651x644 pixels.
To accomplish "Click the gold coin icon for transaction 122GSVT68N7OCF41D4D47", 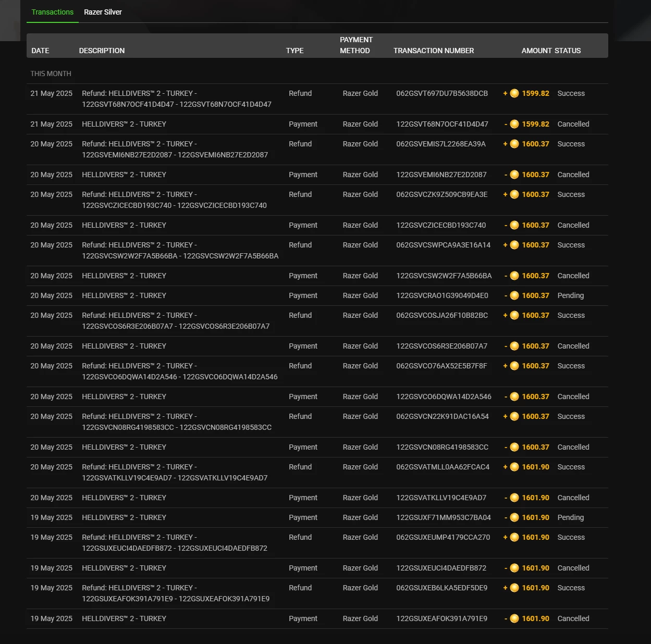I will coord(514,124).
